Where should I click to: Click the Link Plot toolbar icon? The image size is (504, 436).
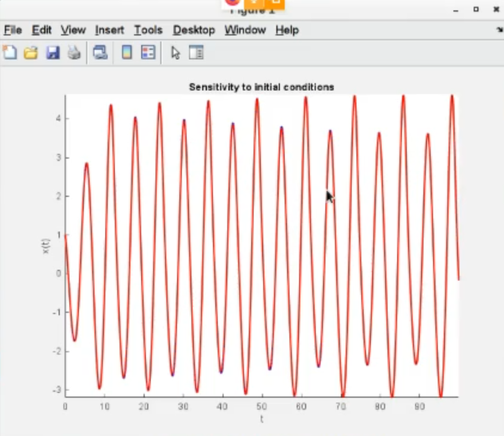point(100,53)
